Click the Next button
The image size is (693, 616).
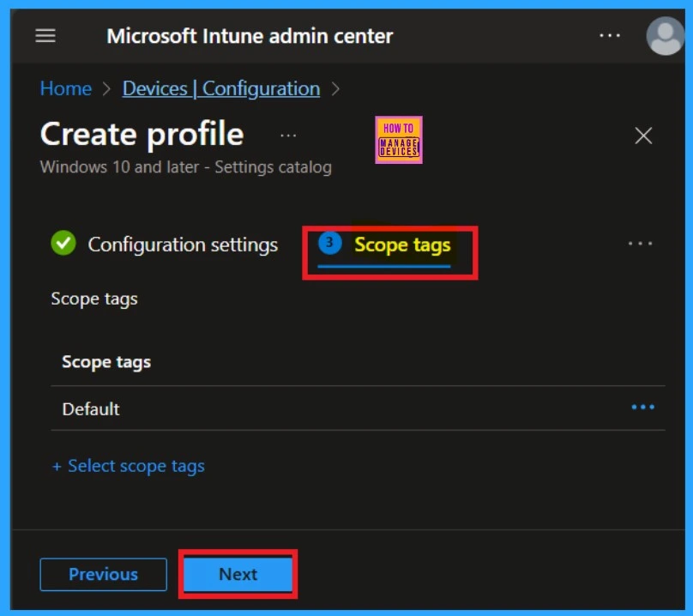click(x=238, y=574)
